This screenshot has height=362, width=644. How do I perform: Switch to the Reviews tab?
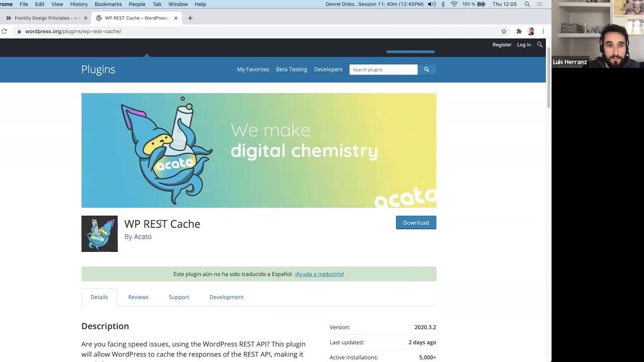point(138,297)
